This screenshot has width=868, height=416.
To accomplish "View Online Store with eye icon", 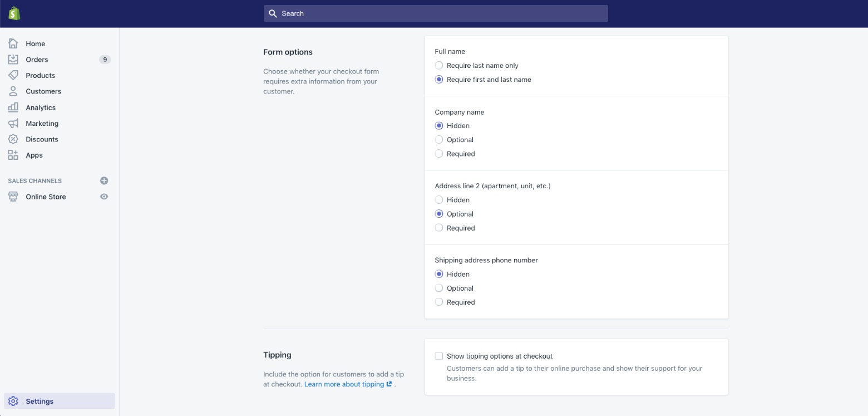I will pos(104,197).
